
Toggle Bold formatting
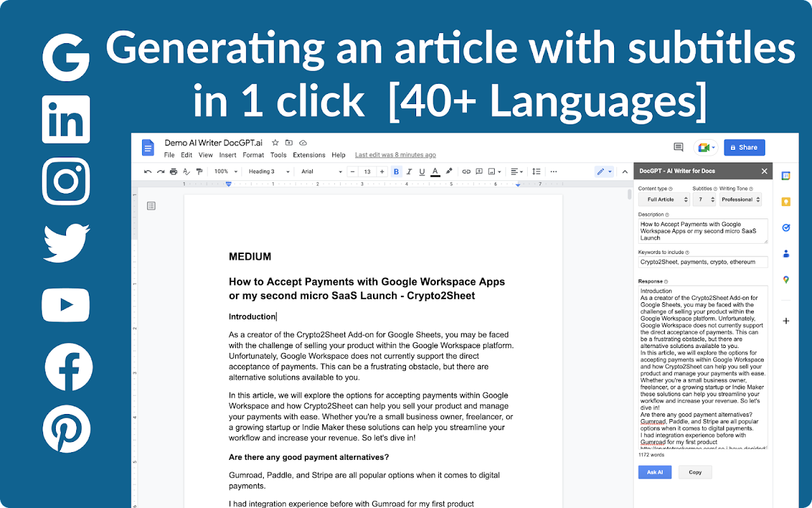click(396, 171)
